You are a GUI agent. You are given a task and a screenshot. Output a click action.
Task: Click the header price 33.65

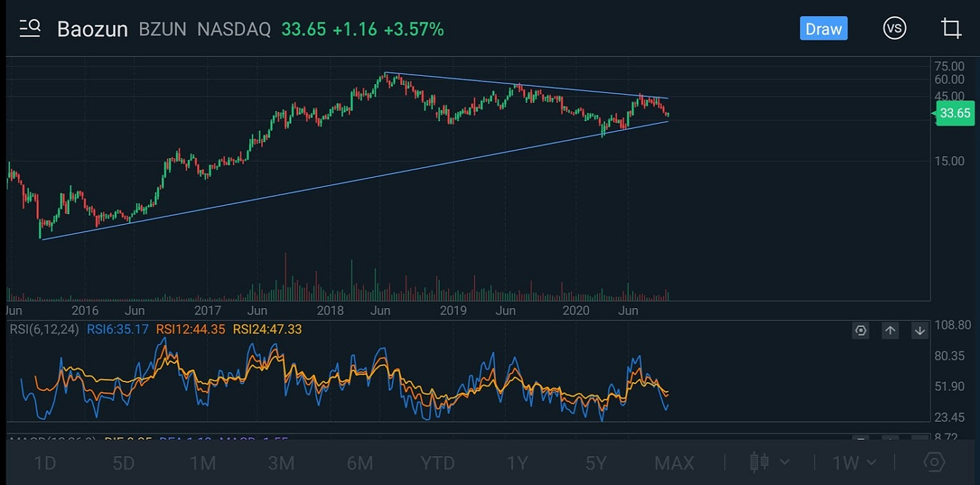click(304, 30)
